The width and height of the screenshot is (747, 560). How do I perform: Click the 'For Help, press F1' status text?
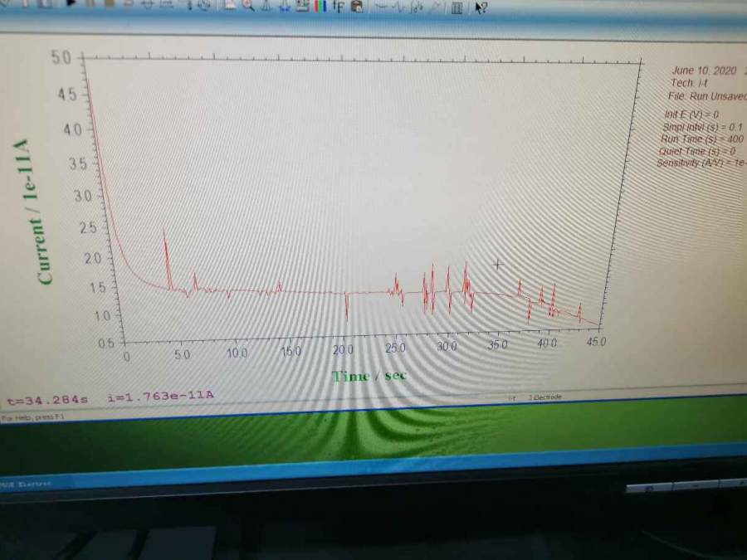click(32, 417)
